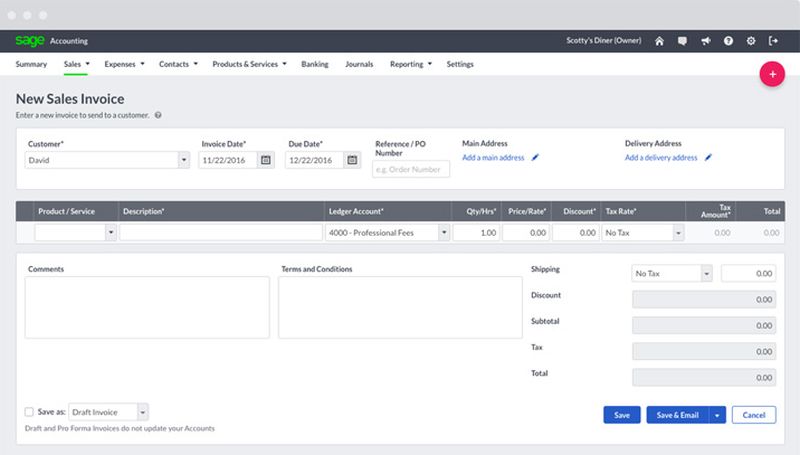The width and height of the screenshot is (800, 455).
Task: Click the Invoice Date field
Action: tap(228, 160)
